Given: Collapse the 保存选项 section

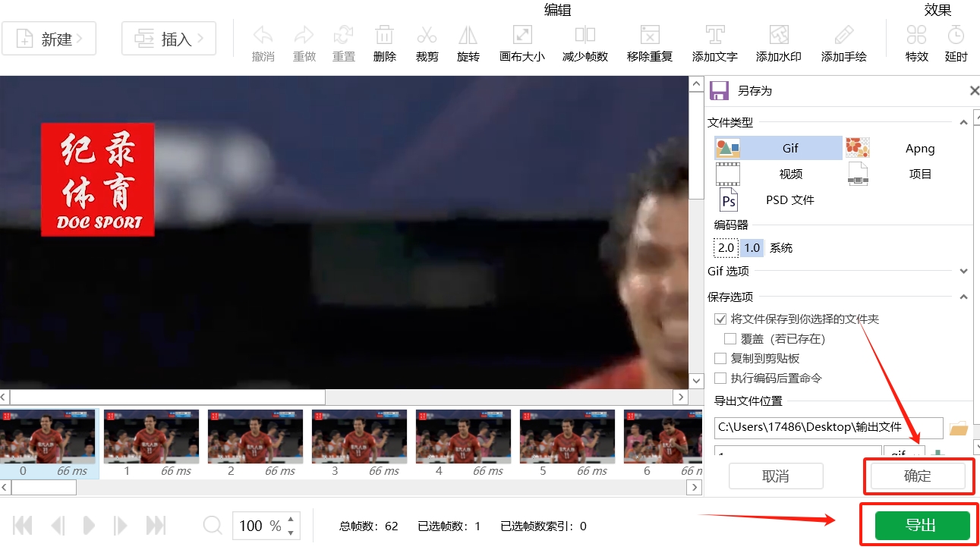Looking at the screenshot, I should tap(964, 297).
